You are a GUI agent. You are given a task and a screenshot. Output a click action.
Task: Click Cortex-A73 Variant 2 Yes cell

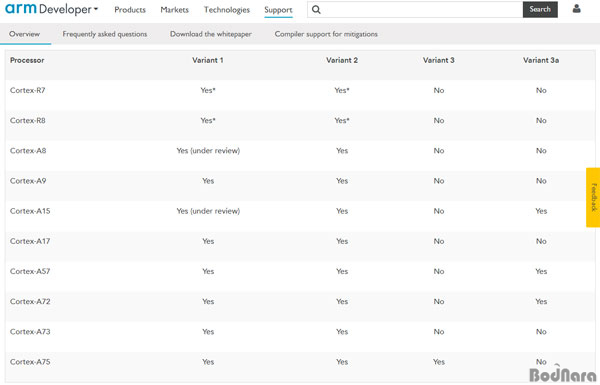pyautogui.click(x=342, y=332)
